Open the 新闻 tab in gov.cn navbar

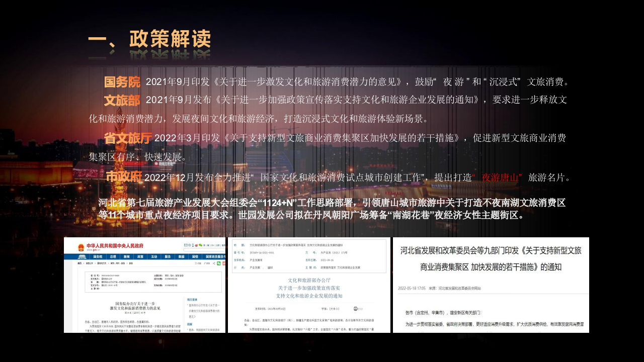click(127, 256)
